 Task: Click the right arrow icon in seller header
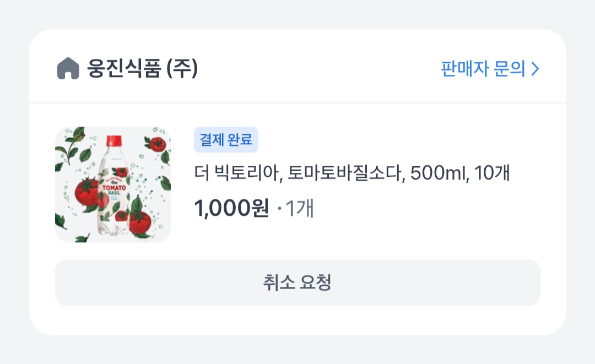click(x=535, y=69)
